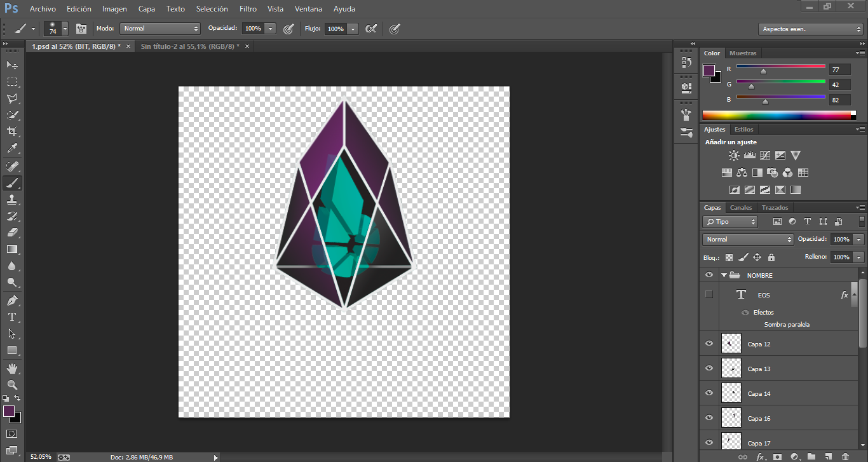Switch to the Canales tab
The width and height of the screenshot is (868, 462).
tap(741, 208)
